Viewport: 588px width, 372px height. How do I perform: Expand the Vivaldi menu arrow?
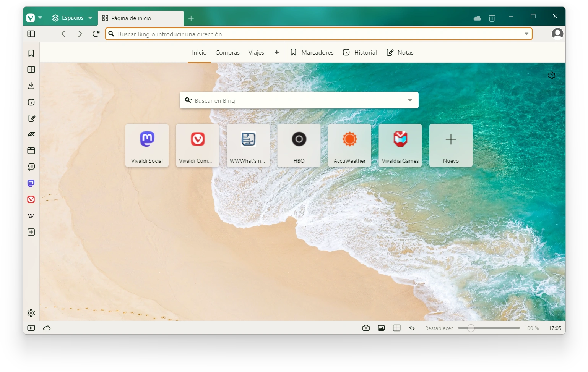[40, 18]
